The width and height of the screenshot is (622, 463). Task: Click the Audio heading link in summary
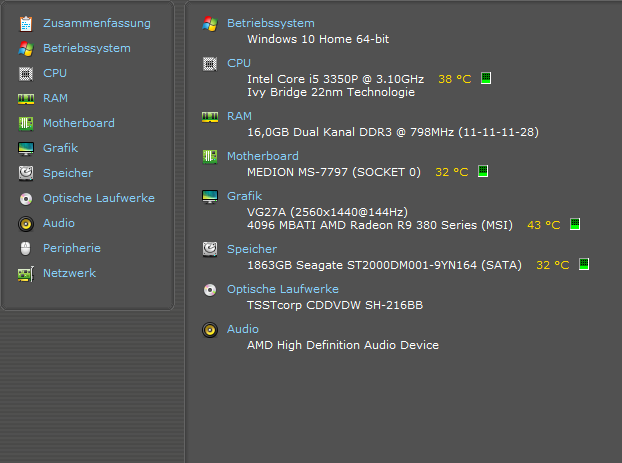click(243, 329)
